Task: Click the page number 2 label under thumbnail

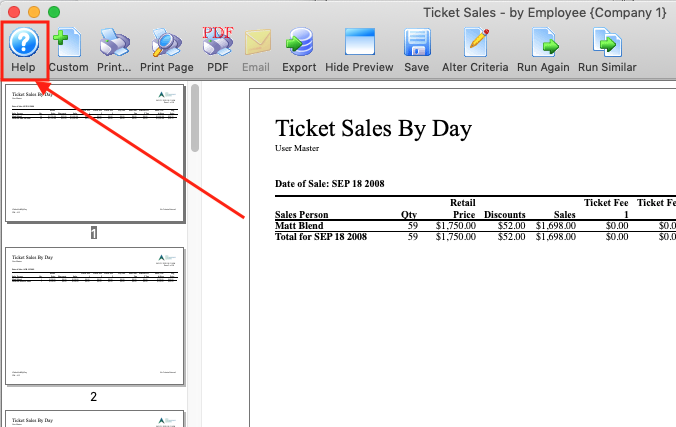Action: [x=94, y=396]
